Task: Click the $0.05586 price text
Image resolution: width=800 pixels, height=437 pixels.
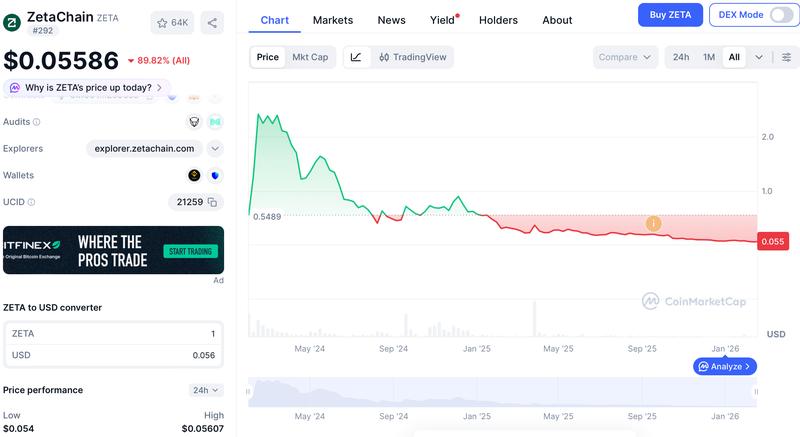Action: pyautogui.click(x=61, y=60)
